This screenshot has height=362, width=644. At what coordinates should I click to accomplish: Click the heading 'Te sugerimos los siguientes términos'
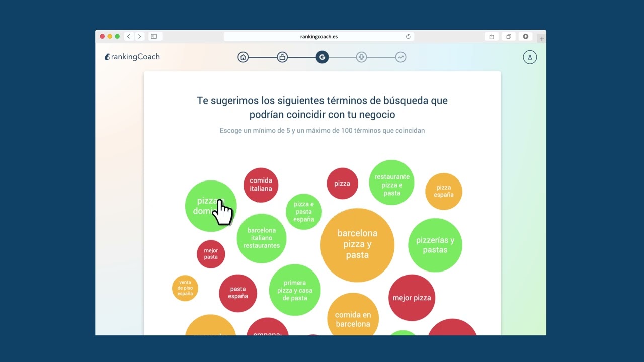[x=322, y=107]
